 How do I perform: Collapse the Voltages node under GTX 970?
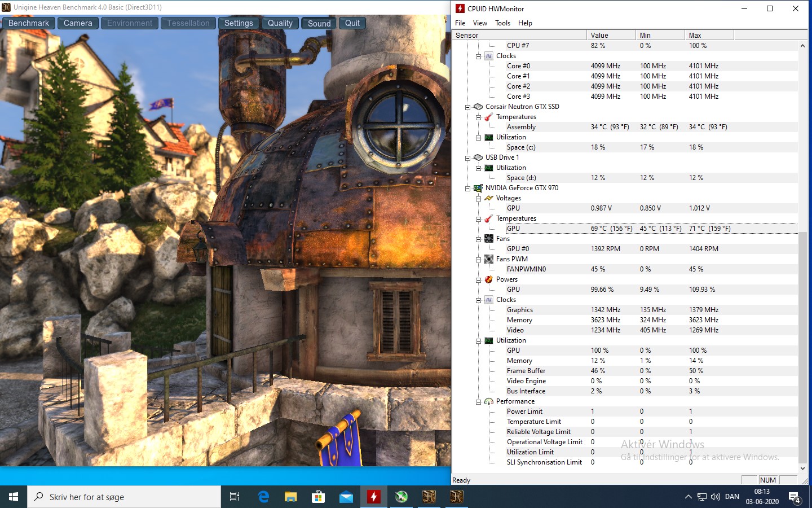click(478, 199)
